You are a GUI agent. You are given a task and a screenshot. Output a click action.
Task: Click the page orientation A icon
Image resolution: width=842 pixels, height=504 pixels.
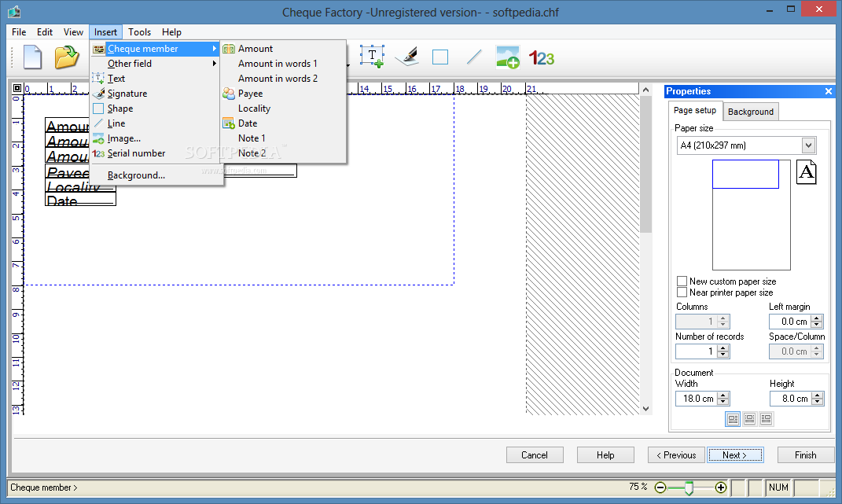click(806, 172)
